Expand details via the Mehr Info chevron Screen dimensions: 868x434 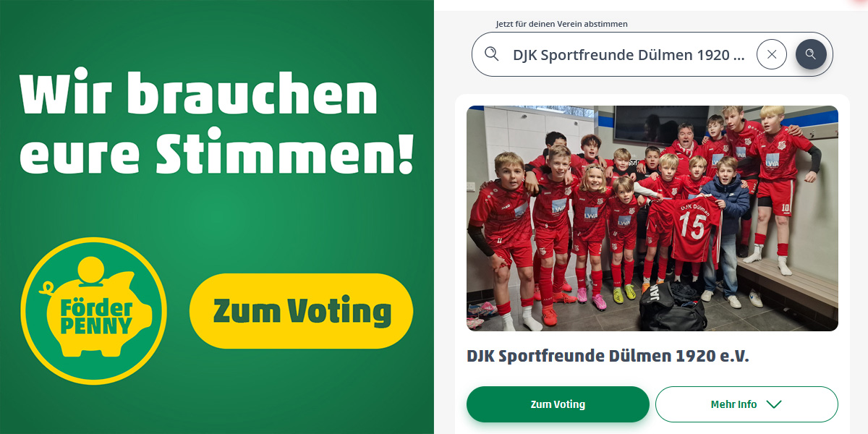(774, 404)
